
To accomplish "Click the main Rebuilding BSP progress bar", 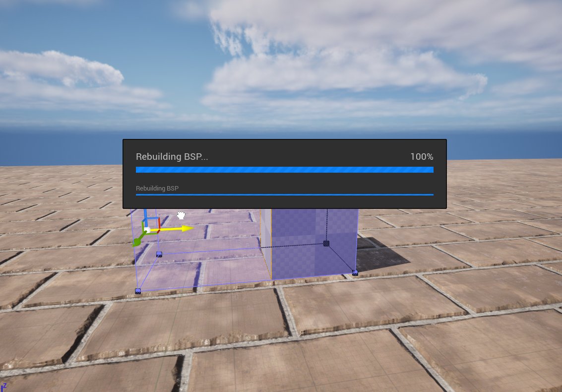I will pyautogui.click(x=285, y=170).
